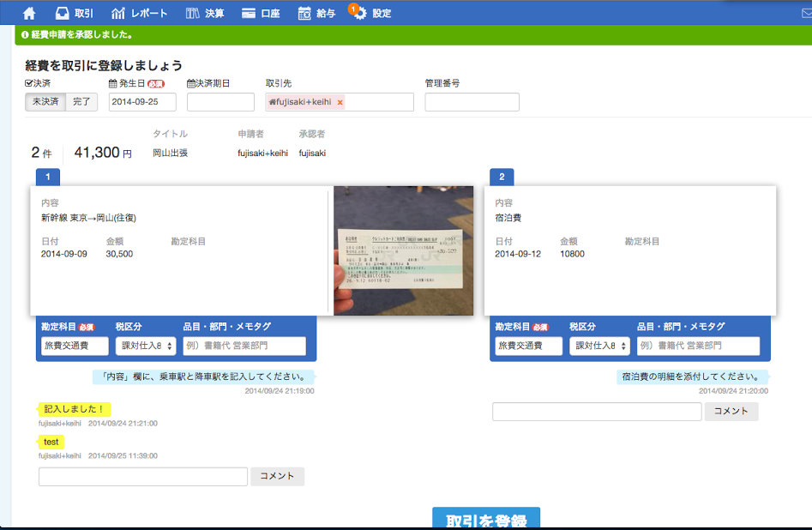Click コメント button under the 宿泊費 item
The width and height of the screenshot is (812, 530).
pos(731,412)
